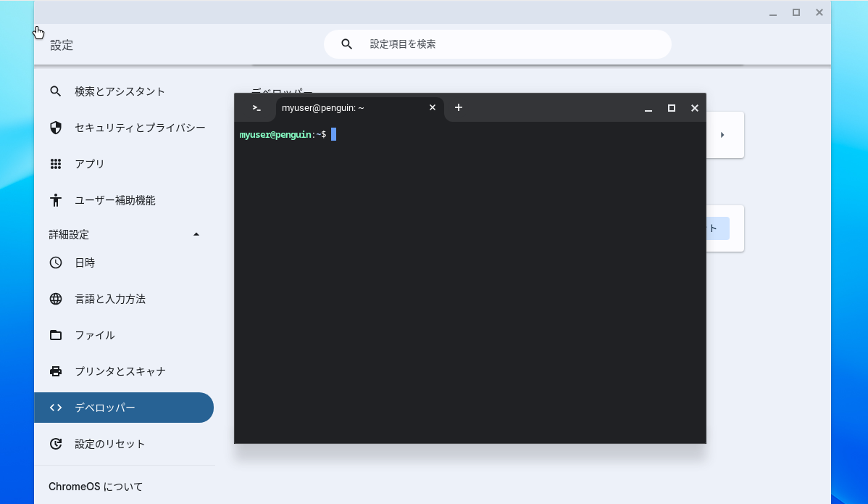Select the 日時 clock icon

click(x=55, y=263)
